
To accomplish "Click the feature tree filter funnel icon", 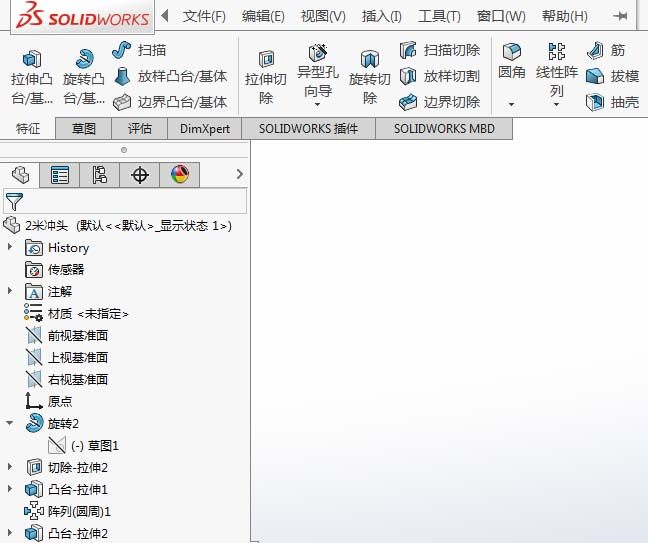I will pos(14,201).
